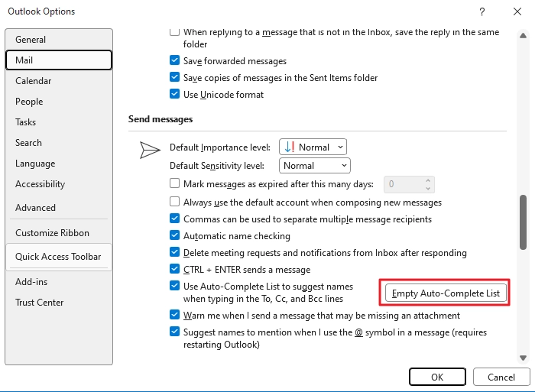This screenshot has width=535, height=392.
Task: Disable CTRL + ENTER sends a message
Action: coord(174,269)
